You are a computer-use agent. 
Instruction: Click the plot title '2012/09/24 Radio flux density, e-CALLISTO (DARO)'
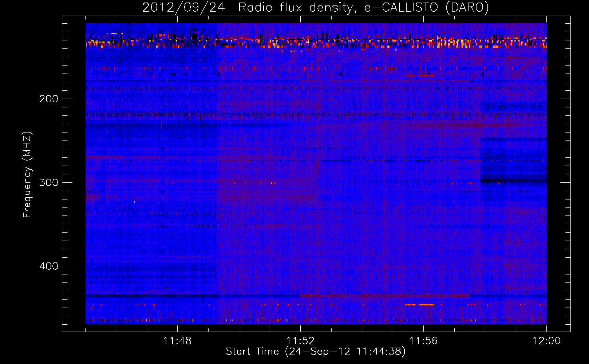[316, 7]
